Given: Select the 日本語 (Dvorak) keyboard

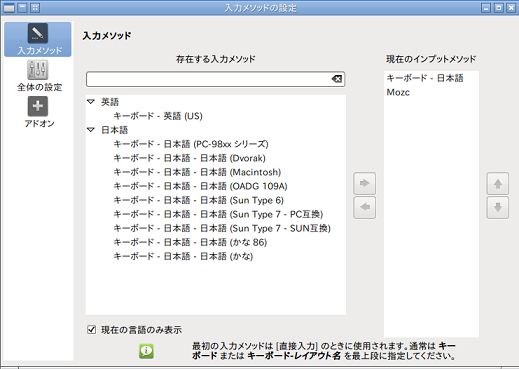Looking at the screenshot, I should click(x=189, y=158).
